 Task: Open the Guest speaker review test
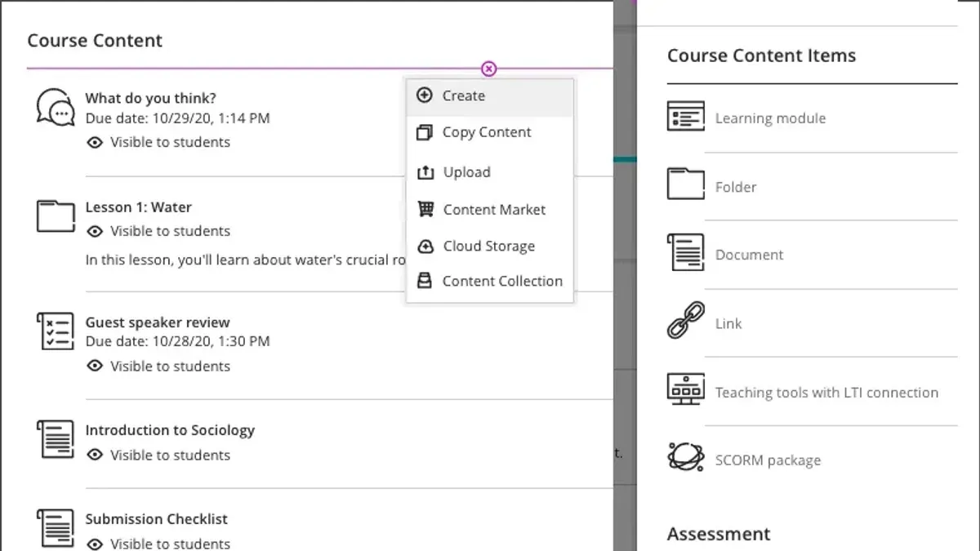tap(158, 322)
